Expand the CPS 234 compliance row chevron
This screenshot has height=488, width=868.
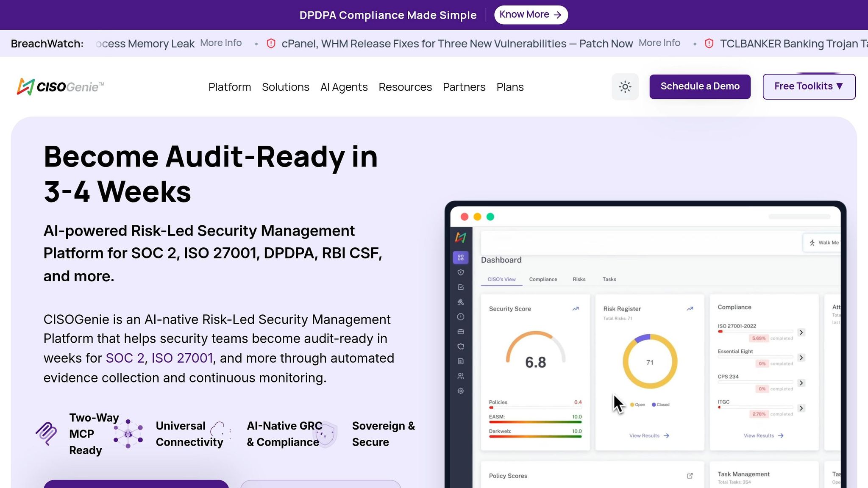801,383
